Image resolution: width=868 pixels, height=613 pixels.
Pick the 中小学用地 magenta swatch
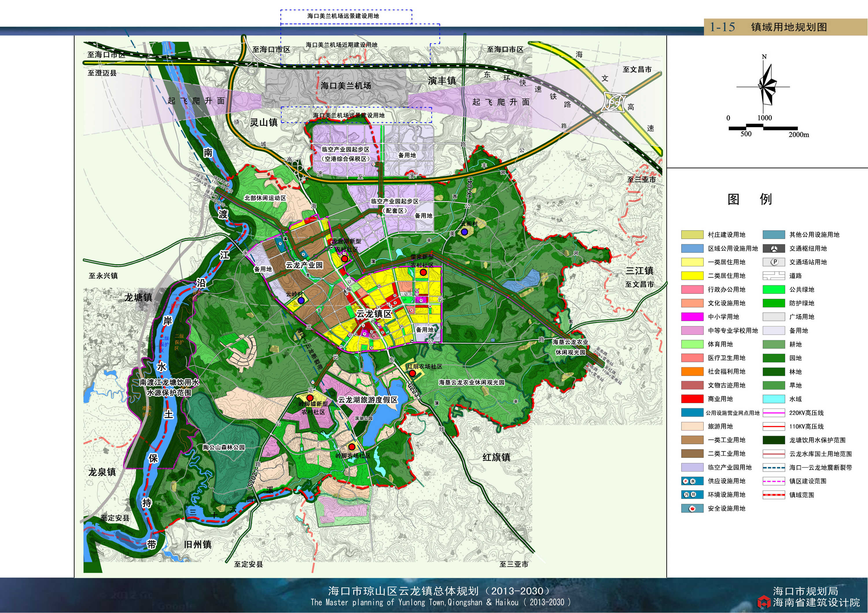point(692,317)
